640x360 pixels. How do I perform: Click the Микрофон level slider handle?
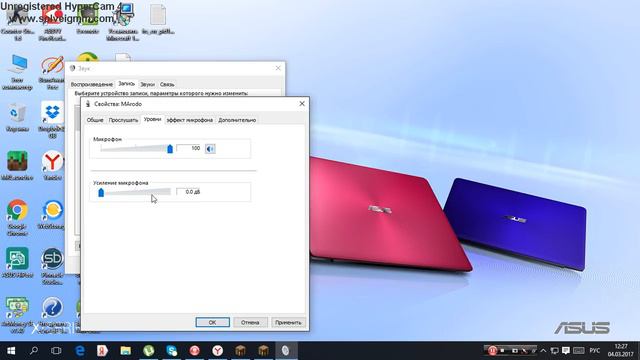click(170, 149)
